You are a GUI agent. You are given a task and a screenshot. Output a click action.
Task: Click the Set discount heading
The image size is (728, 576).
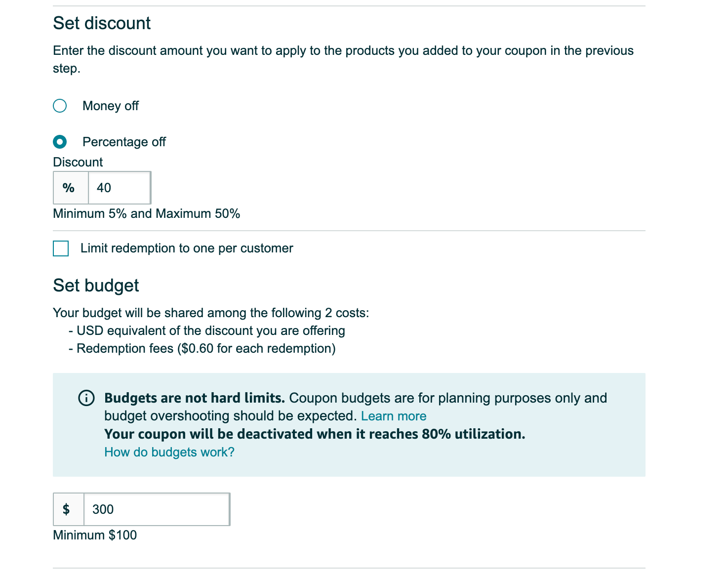(102, 23)
